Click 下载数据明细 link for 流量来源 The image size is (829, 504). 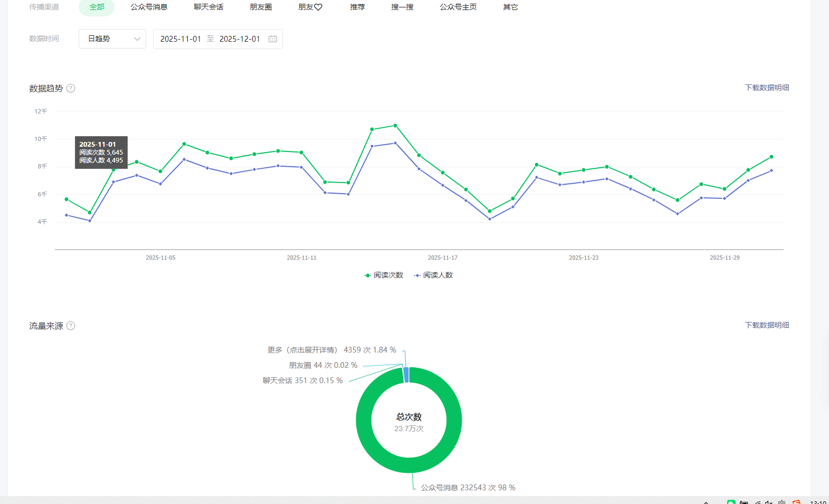point(767,325)
